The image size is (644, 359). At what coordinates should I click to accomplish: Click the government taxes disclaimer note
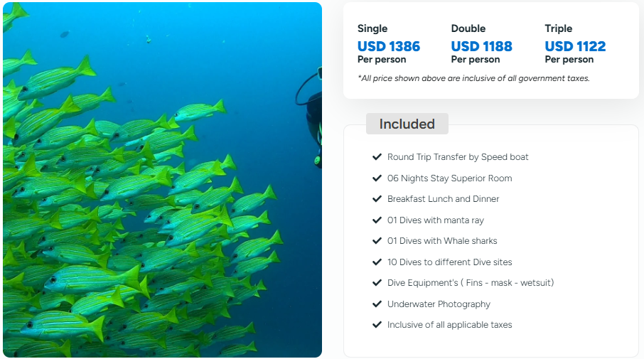point(473,78)
